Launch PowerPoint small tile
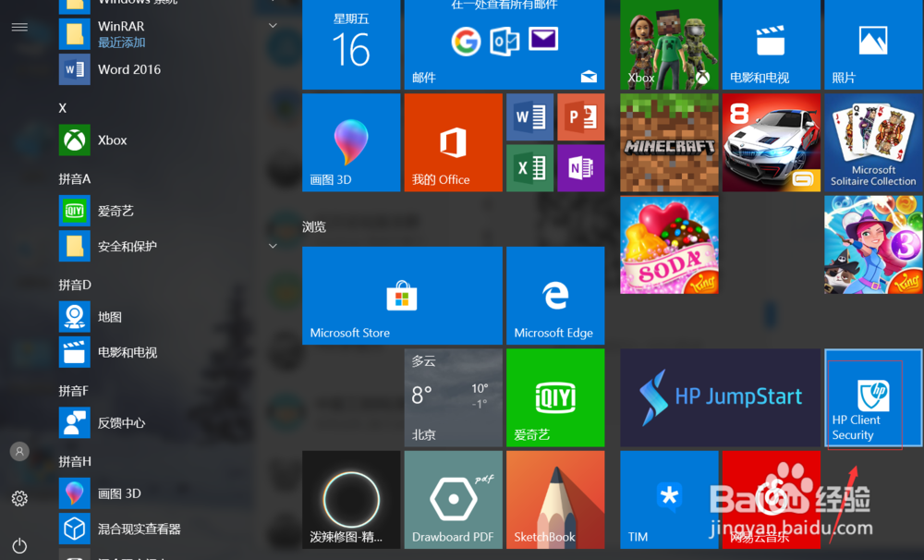This screenshot has height=560, width=924. [581, 116]
